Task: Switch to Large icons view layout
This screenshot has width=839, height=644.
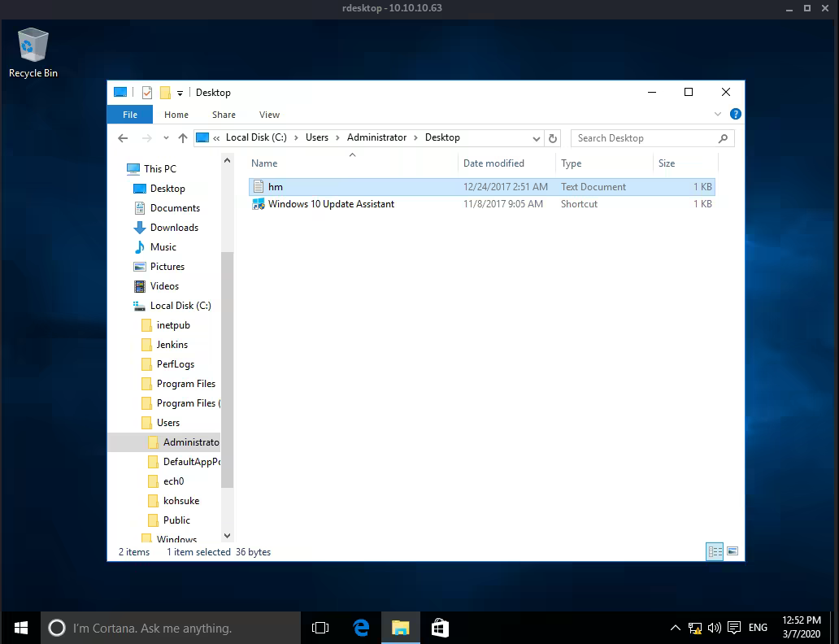Action: tap(732, 552)
